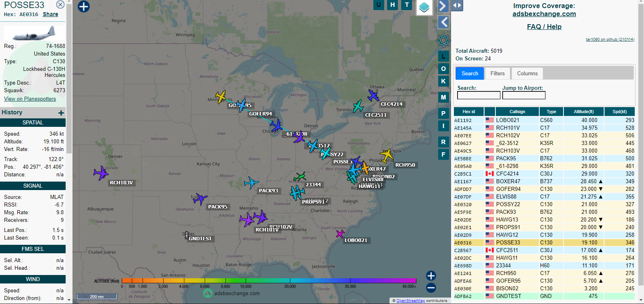Zoom out the map with minus button

[x=431, y=287]
